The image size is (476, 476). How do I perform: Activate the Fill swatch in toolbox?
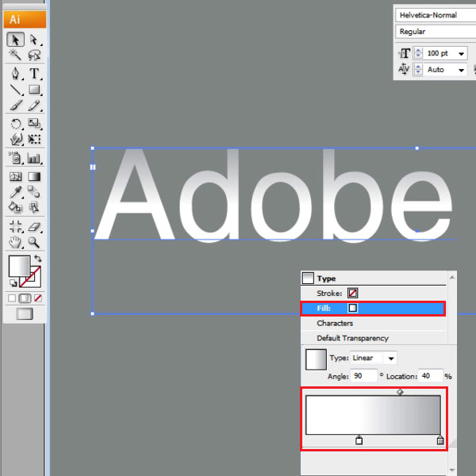tap(19, 266)
